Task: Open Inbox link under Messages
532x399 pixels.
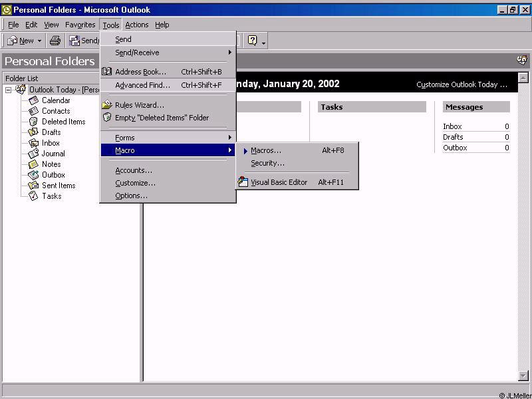Action: (452, 126)
